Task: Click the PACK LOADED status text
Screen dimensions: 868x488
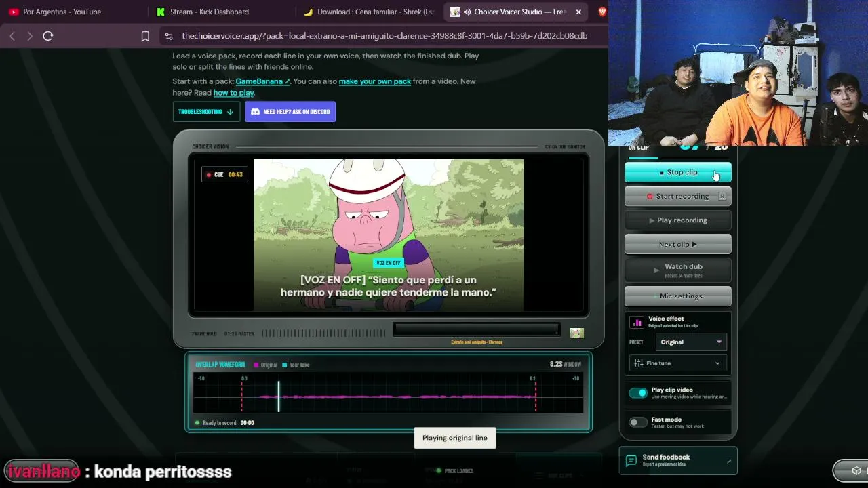Action: click(x=459, y=471)
